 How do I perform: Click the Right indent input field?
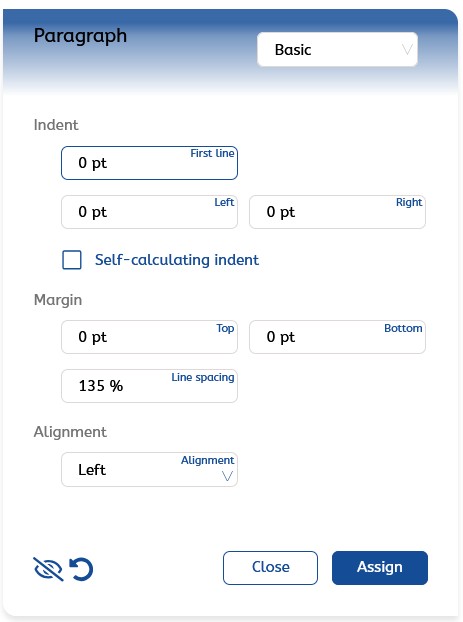[x=337, y=212]
